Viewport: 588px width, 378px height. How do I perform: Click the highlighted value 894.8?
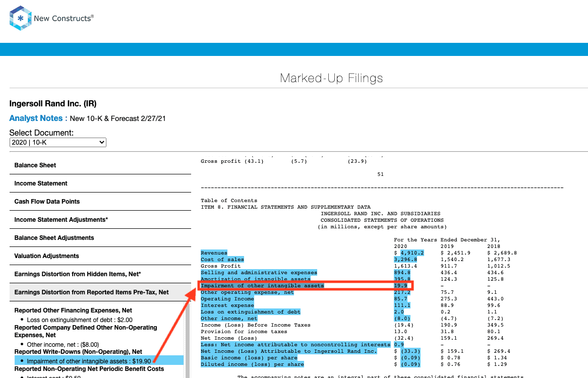click(x=402, y=272)
